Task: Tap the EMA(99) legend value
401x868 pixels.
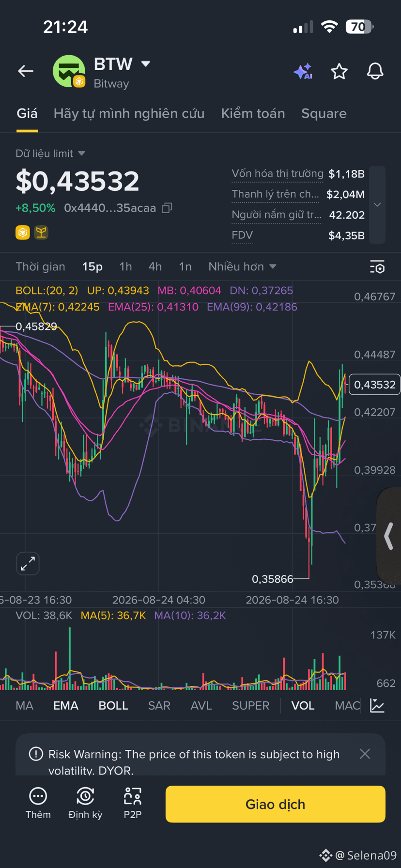Action: pos(252,307)
